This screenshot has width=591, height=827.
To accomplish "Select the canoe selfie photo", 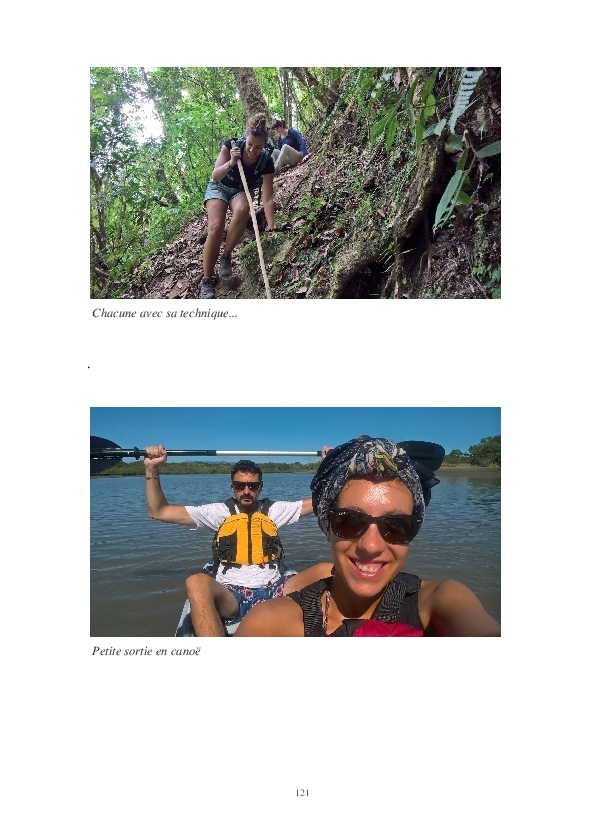I will [295, 522].
